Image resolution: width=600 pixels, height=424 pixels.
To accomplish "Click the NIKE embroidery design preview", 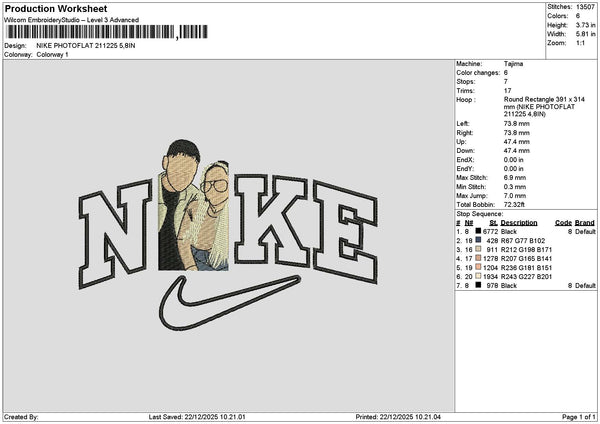I will 228,235.
